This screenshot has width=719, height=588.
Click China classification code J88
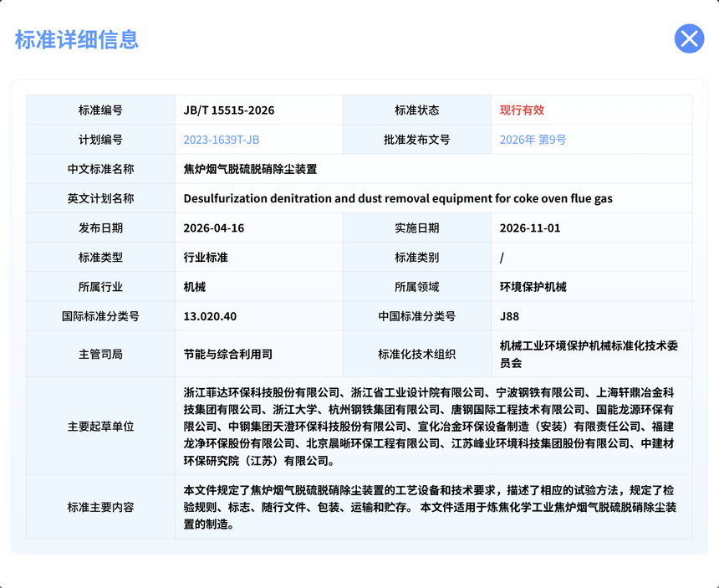tap(509, 316)
